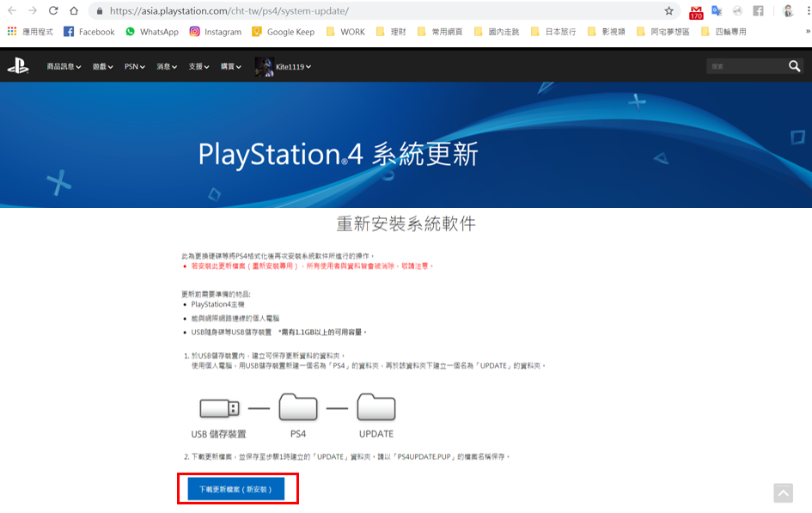Viewport: 812px width, 513px height.
Task: Click the 下載更新檔案（新安裝） download button
Action: tap(237, 488)
